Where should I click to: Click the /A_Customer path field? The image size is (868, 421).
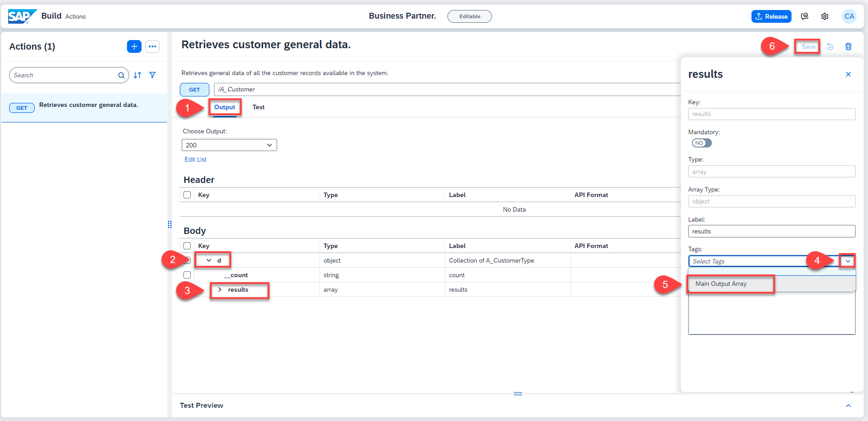click(447, 90)
